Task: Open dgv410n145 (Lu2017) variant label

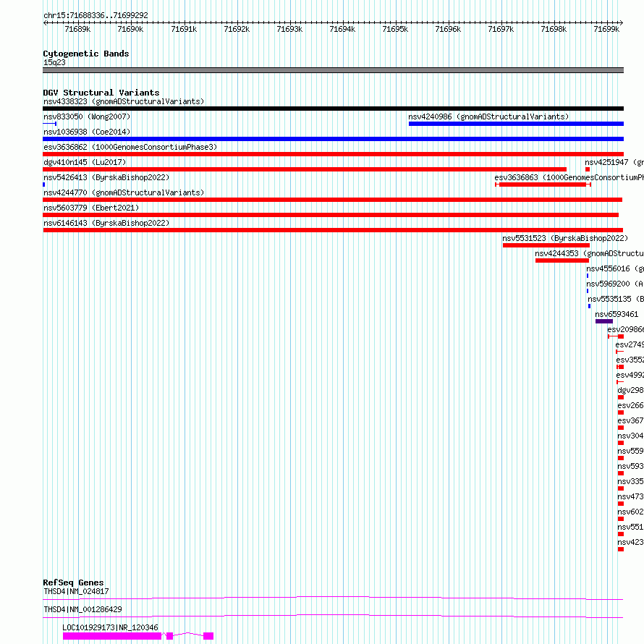Action: coord(85,162)
